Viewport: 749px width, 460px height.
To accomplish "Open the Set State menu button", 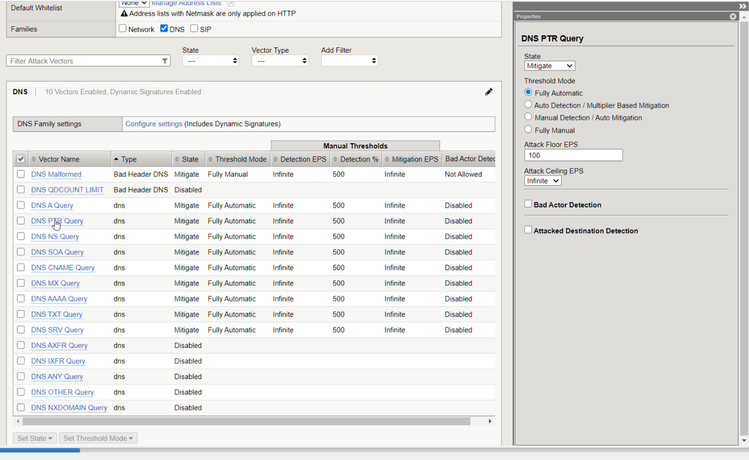I will (35, 438).
